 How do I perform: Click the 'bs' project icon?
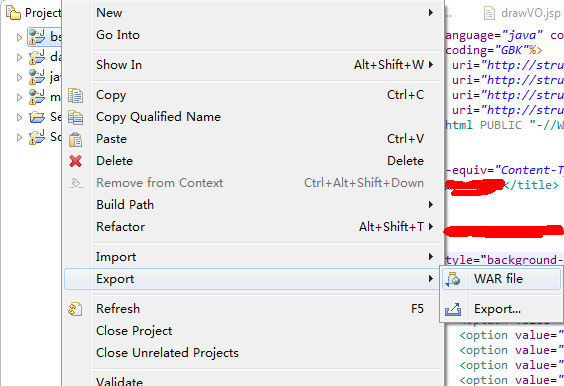coord(37,37)
